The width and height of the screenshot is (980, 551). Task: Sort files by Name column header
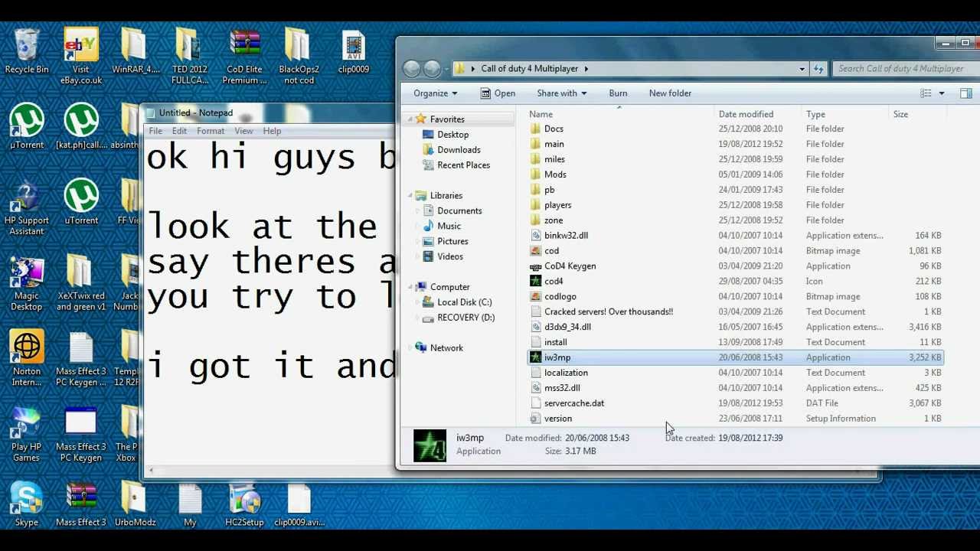point(620,114)
